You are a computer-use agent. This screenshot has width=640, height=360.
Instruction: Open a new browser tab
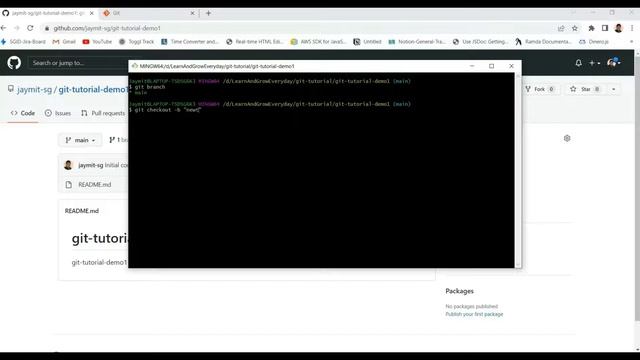208,13
